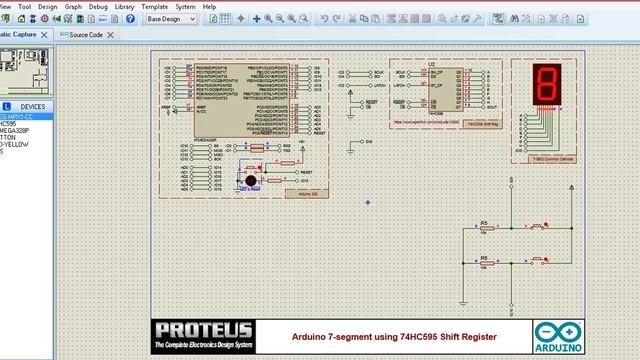Click the Home page toolbar icon

21,19
